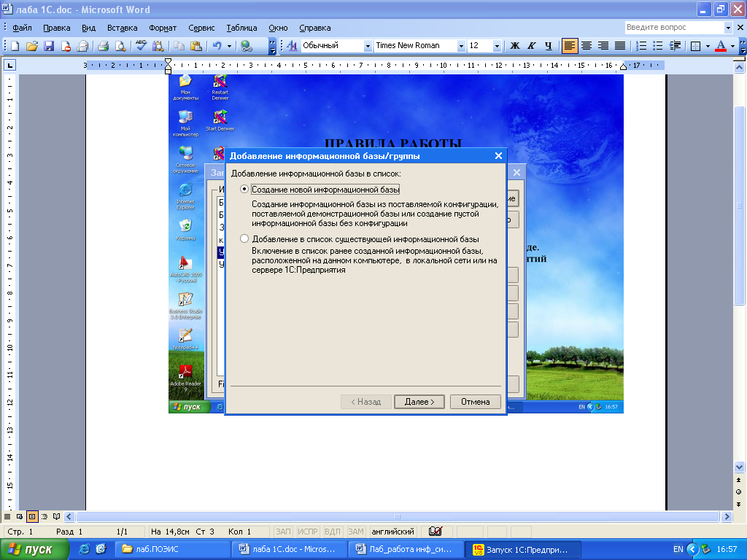The height and width of the screenshot is (560, 747).
Task: Create a new blank document
Action: [15, 46]
